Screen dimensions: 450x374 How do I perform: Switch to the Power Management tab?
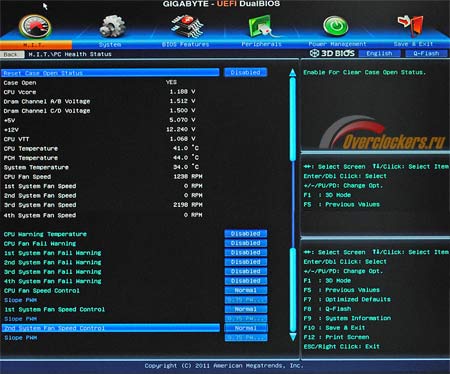(337, 44)
